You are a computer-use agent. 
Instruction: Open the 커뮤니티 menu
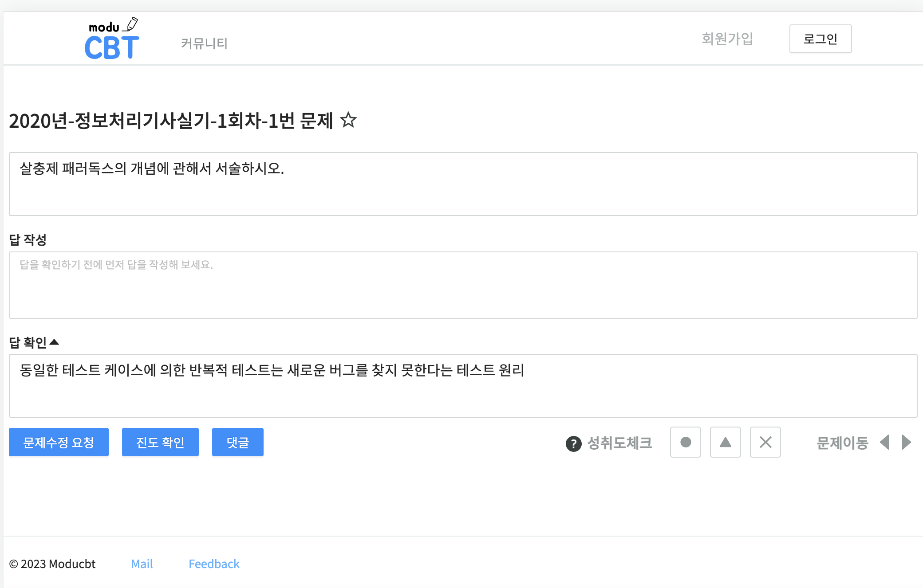click(204, 43)
